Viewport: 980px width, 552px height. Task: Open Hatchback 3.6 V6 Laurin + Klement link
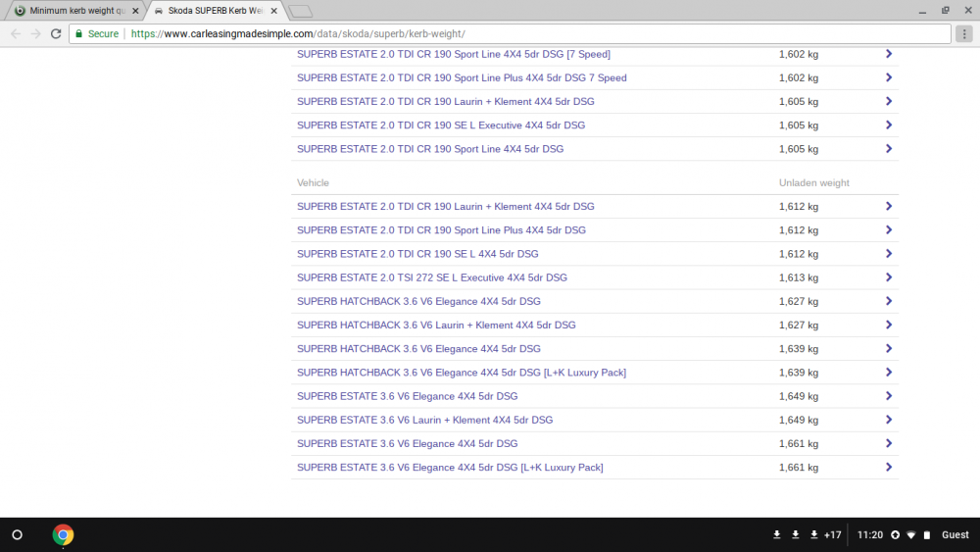[x=436, y=326]
